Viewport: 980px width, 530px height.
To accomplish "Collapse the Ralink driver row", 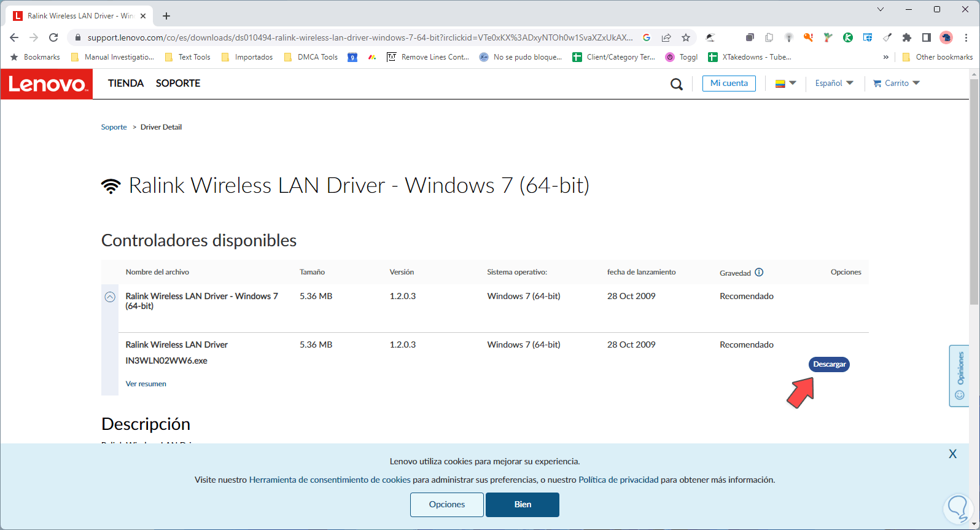I will tap(110, 297).
